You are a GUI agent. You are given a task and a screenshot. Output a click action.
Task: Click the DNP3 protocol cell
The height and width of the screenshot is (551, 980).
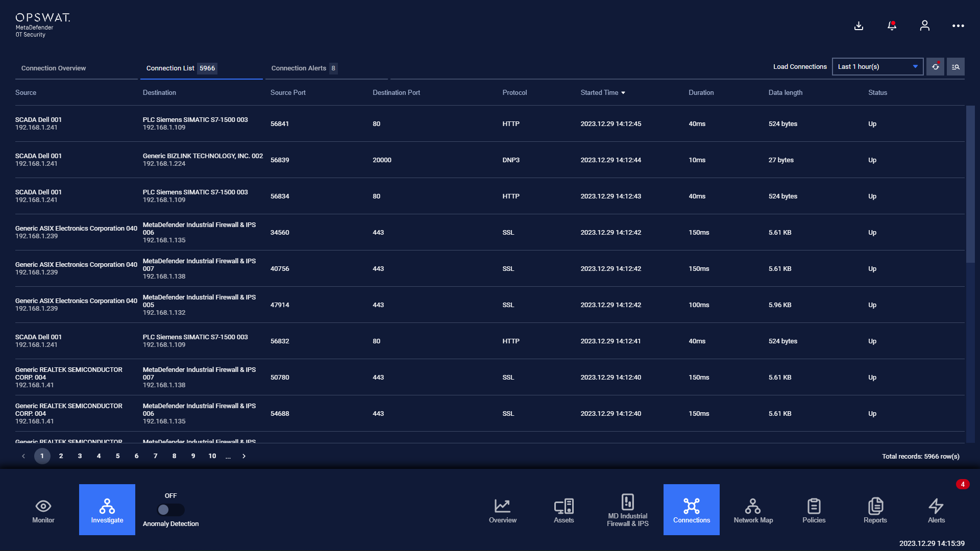[x=511, y=160]
